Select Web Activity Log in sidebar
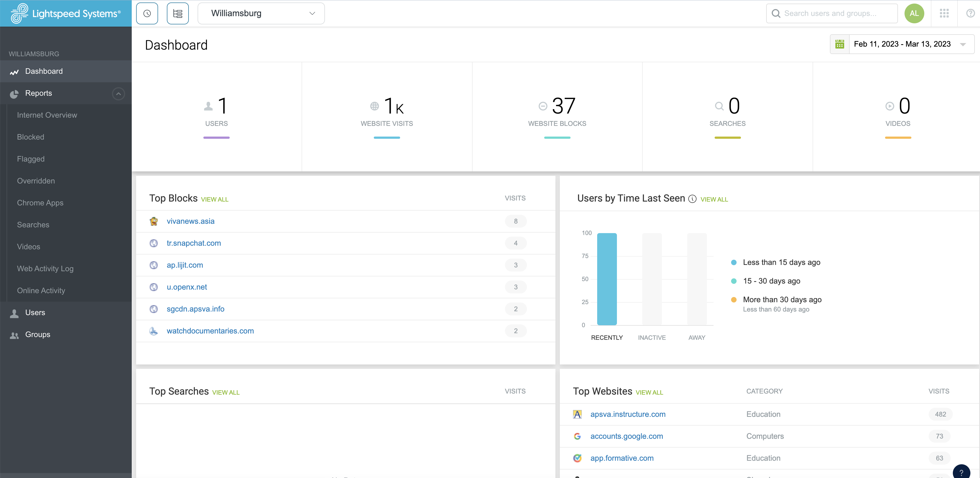The height and width of the screenshot is (478, 980). (x=45, y=268)
